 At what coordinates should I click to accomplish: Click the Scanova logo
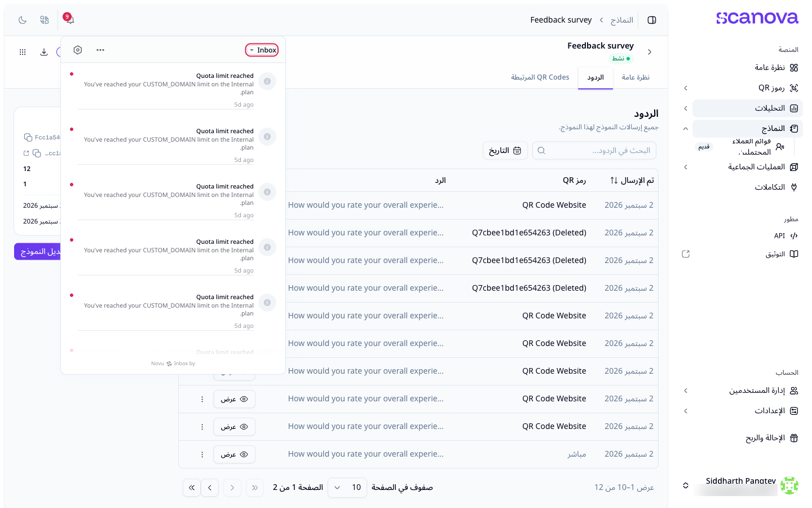point(757,18)
